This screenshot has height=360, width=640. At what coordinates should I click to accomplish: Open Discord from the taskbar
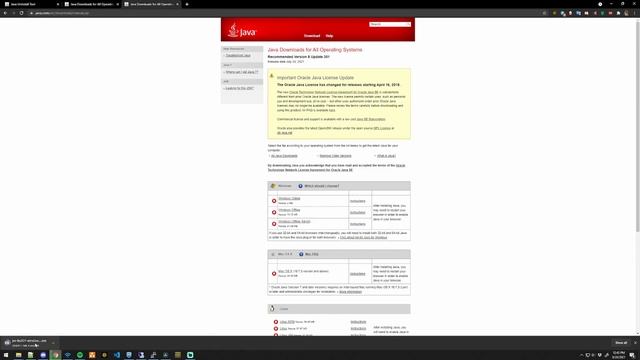click(x=43, y=355)
